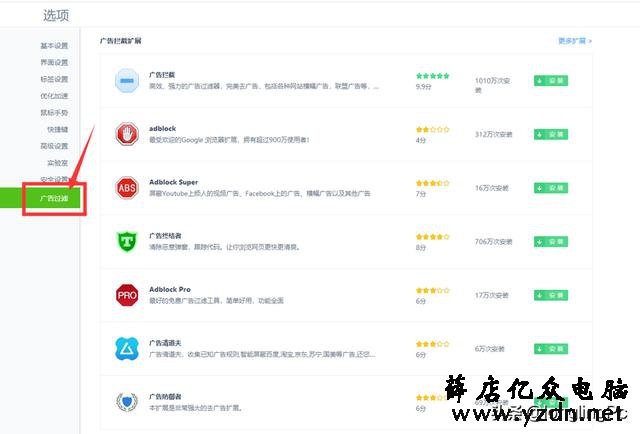Open 高级设置 in the options sidebar
Screen dimensions: 640x434
(x=54, y=146)
